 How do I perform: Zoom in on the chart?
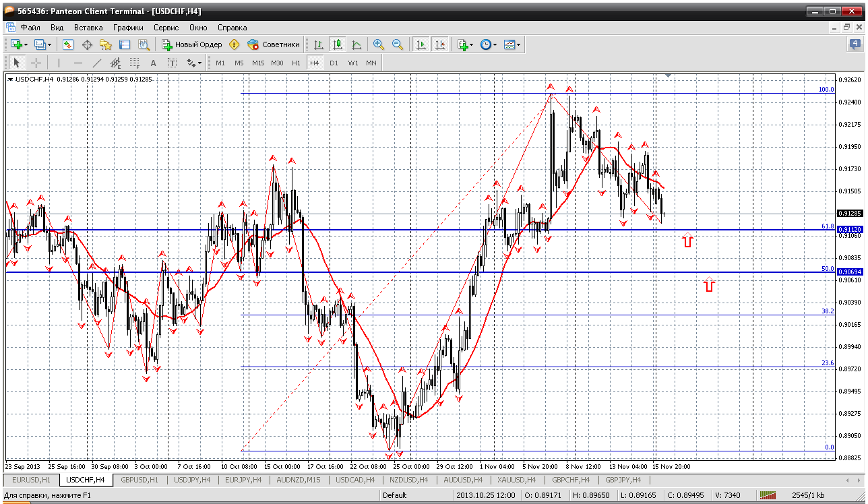[x=379, y=44]
